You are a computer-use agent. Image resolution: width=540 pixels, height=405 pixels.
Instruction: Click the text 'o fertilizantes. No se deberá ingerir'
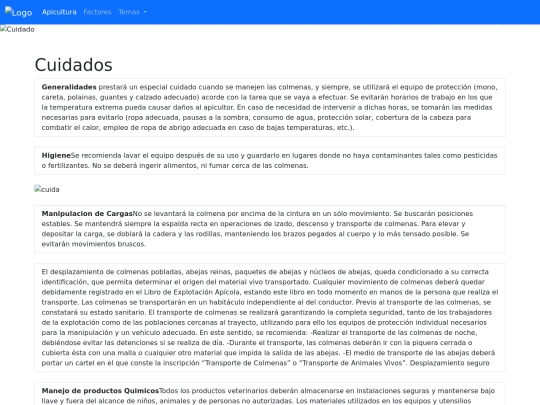[100, 166]
